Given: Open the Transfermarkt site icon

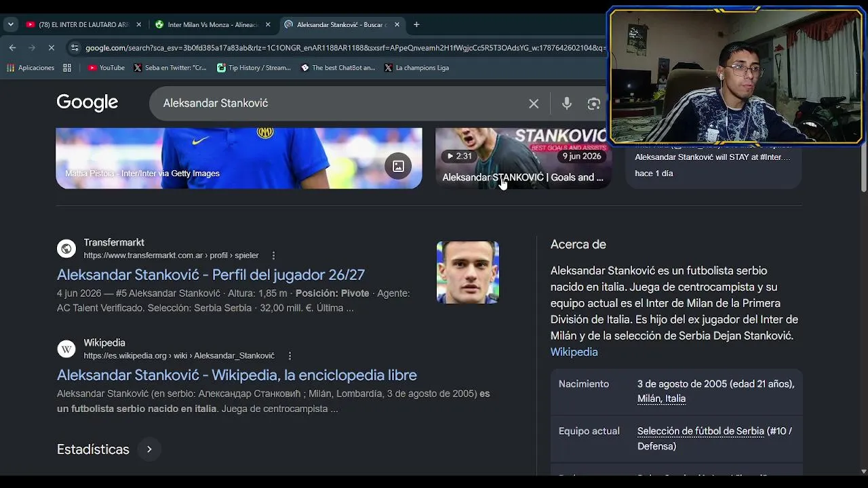Looking at the screenshot, I should click(66, 249).
